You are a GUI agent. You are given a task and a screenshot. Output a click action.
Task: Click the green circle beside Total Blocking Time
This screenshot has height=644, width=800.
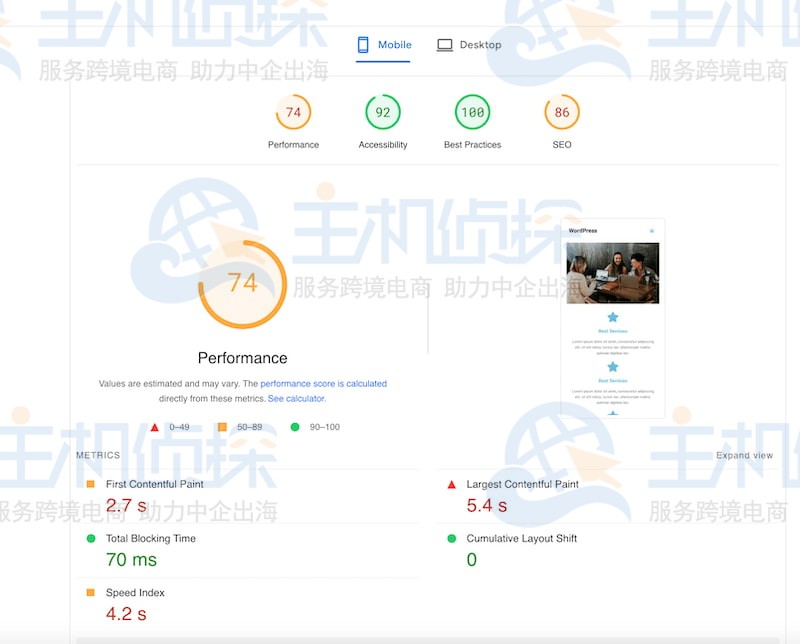(x=92, y=538)
